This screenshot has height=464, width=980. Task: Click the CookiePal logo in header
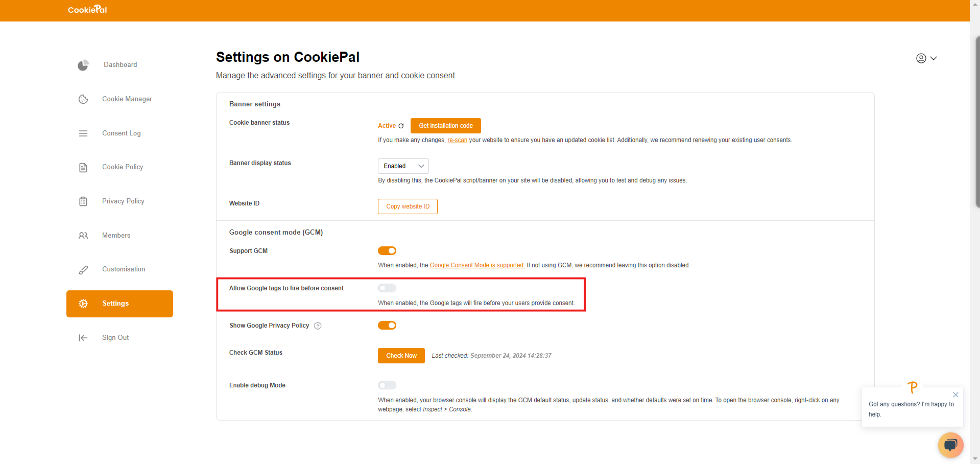pos(87,10)
